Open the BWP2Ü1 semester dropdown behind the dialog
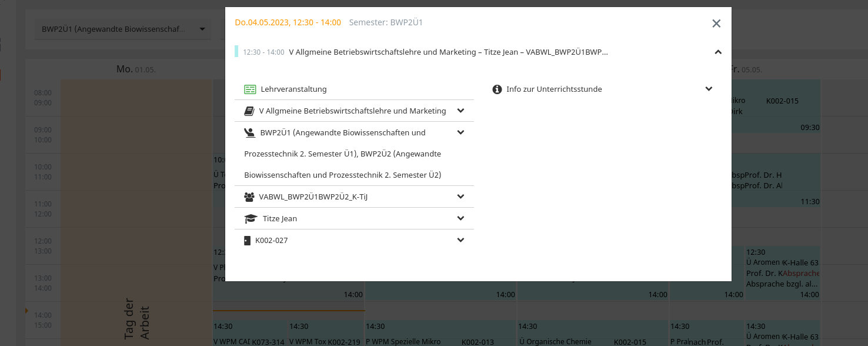Viewport: 868px width, 346px height. (x=122, y=29)
